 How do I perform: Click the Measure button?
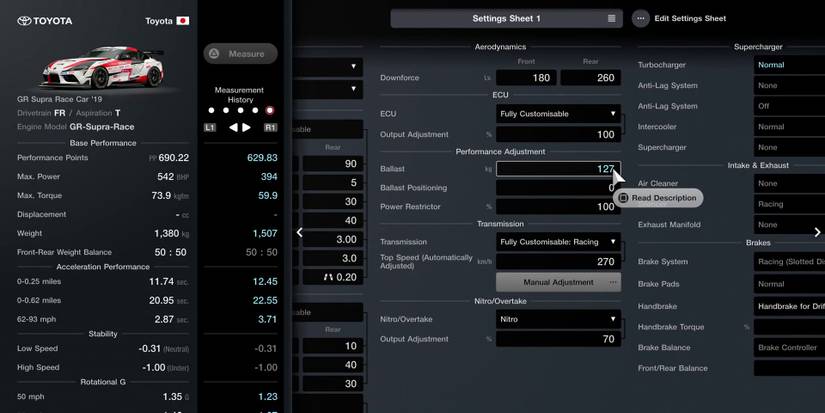click(x=240, y=54)
